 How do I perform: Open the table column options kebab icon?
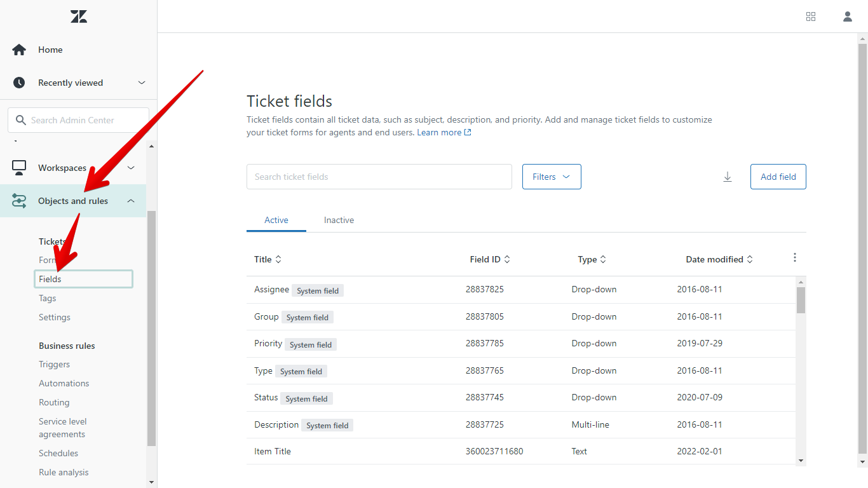794,257
